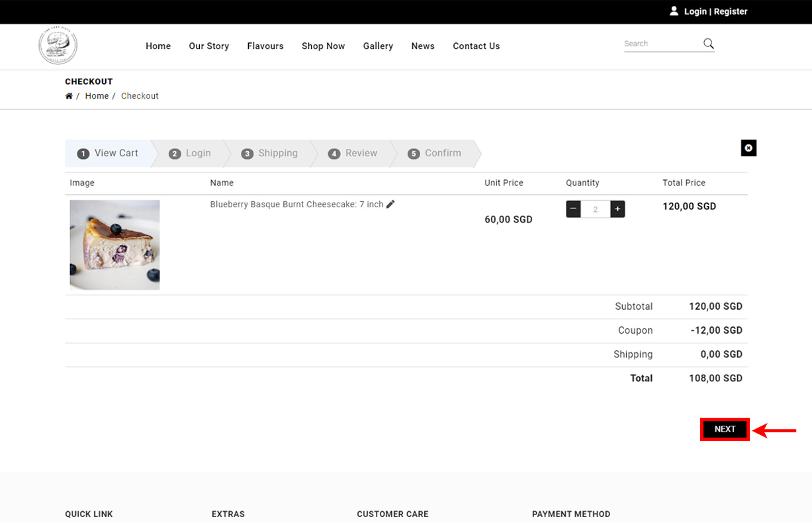The width and height of the screenshot is (812, 523).
Task: Click the user account icon
Action: tap(674, 11)
